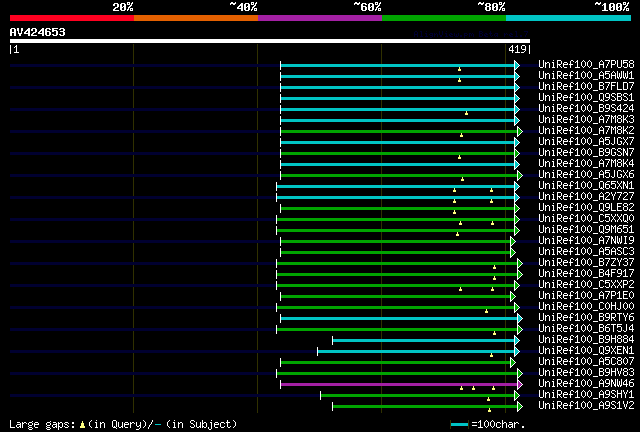This screenshot has height=432, width=640.
Task: Select the UniRef100_Q65XN1 hit name
Action: 586,186
